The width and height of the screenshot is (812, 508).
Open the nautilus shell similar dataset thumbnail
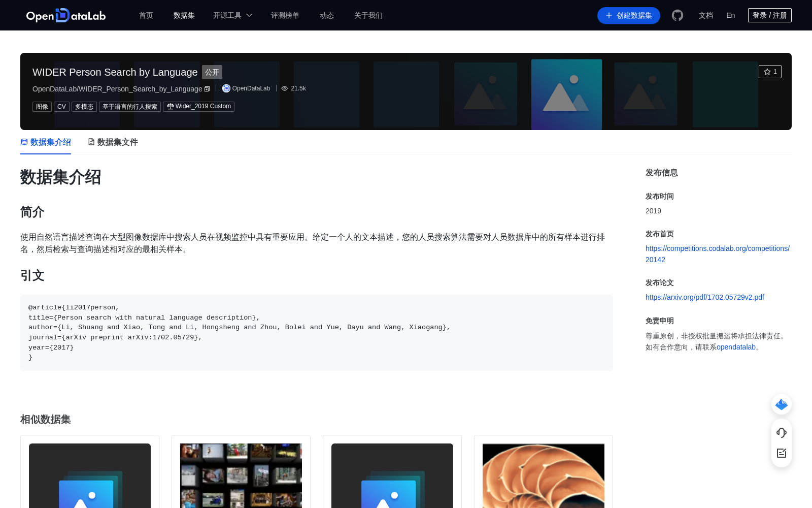[x=544, y=475]
